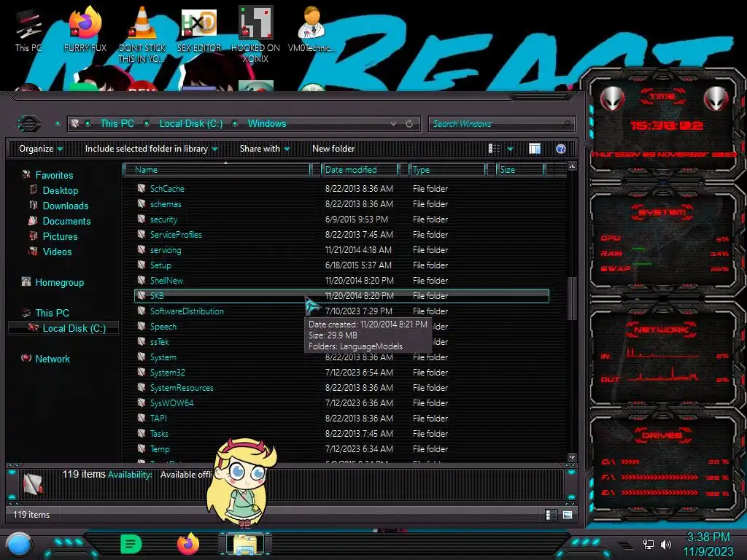747x560 pixels.
Task: Click the Homegroup icon in navigation pane
Action: tap(26, 282)
